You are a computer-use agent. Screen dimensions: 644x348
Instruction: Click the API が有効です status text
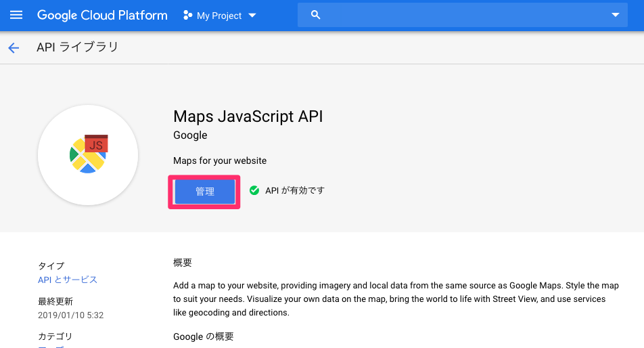(x=295, y=190)
